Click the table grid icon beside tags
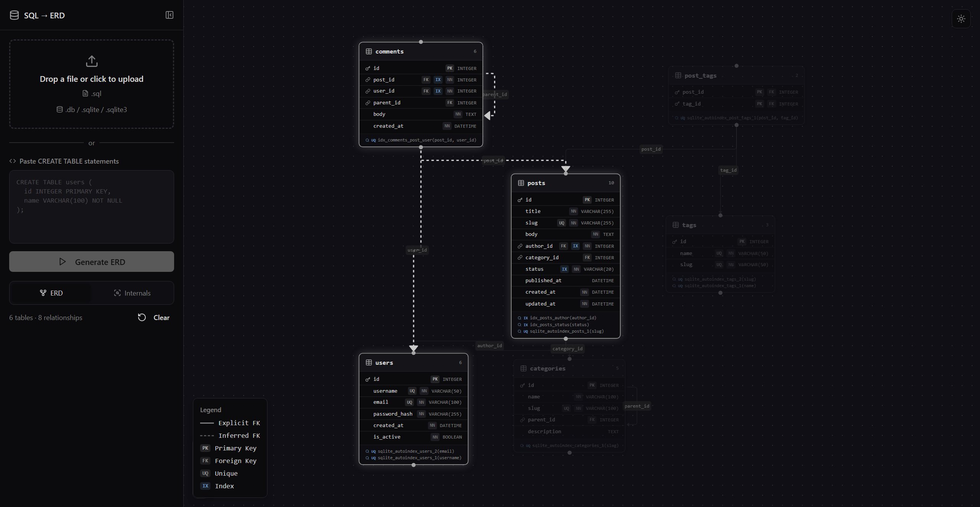980x507 pixels. coord(675,225)
